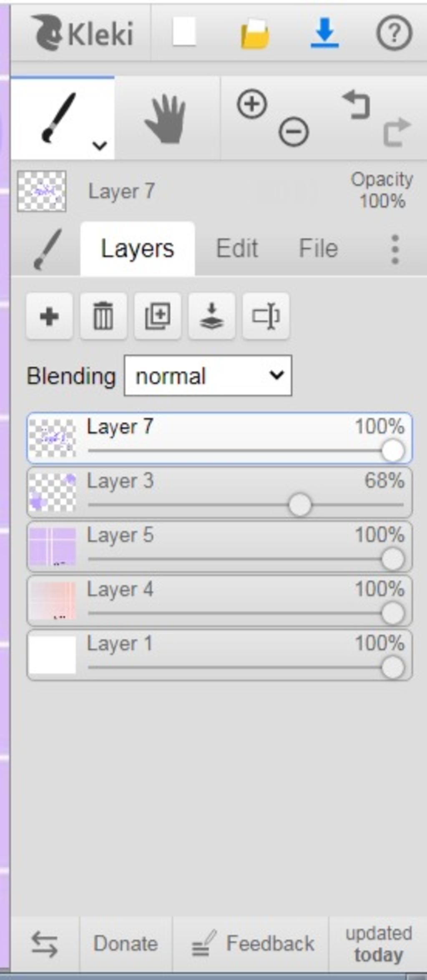Click the Donate button
Viewport: 427px width, 980px height.
[x=126, y=944]
